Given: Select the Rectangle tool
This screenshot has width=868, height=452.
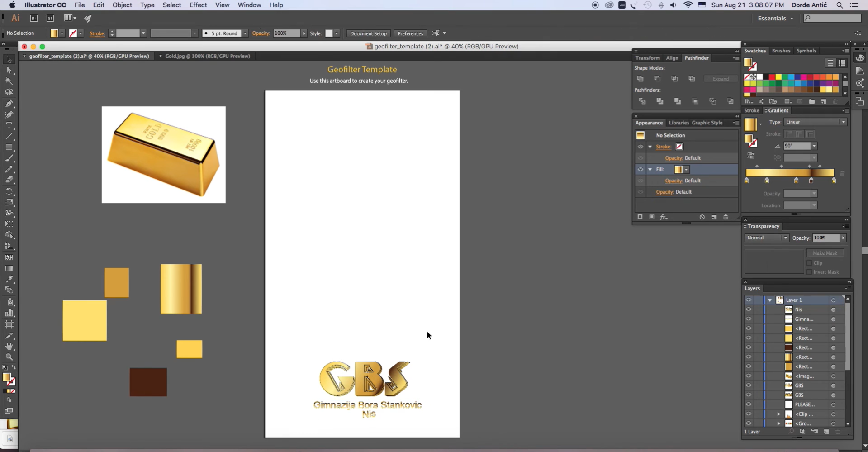Looking at the screenshot, I should click(9, 147).
